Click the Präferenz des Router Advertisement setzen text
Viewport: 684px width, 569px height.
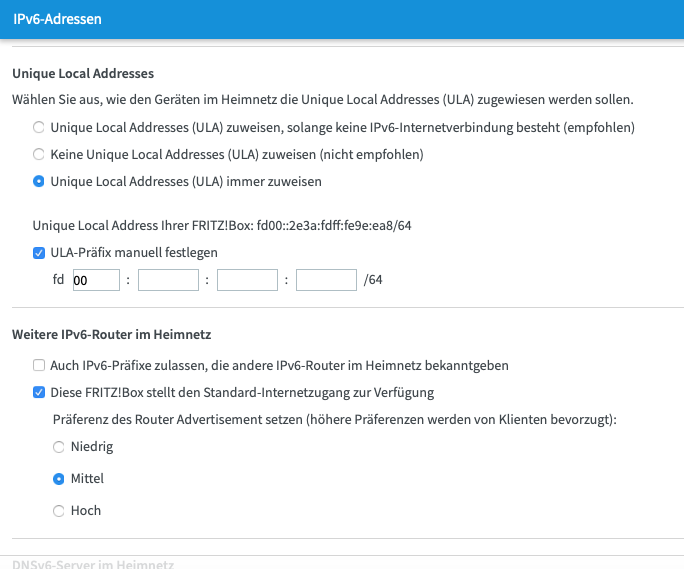coord(335,420)
